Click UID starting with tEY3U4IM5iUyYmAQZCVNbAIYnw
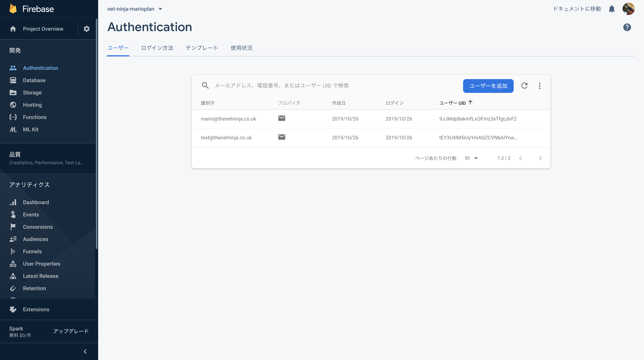Viewport: 644px width, 360px height. pyautogui.click(x=478, y=137)
